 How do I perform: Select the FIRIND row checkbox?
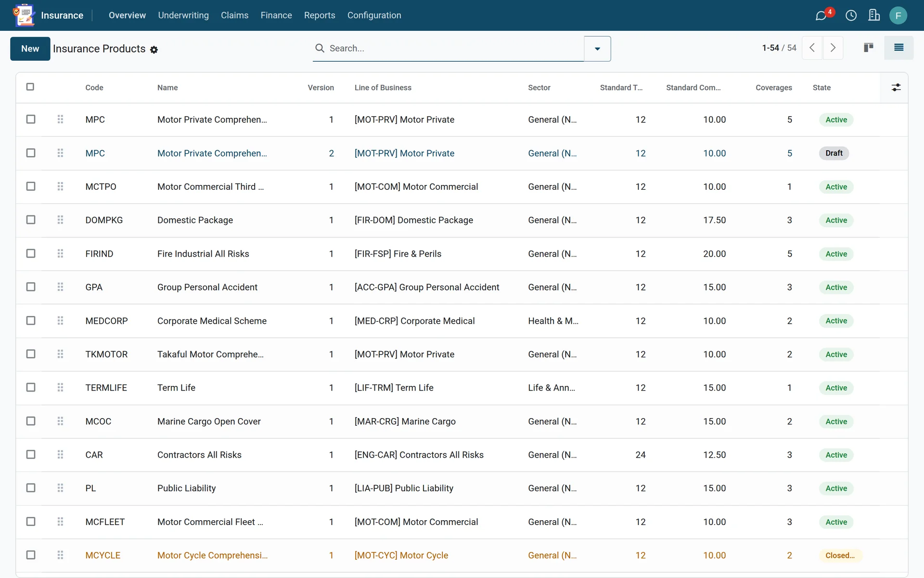[x=31, y=253]
